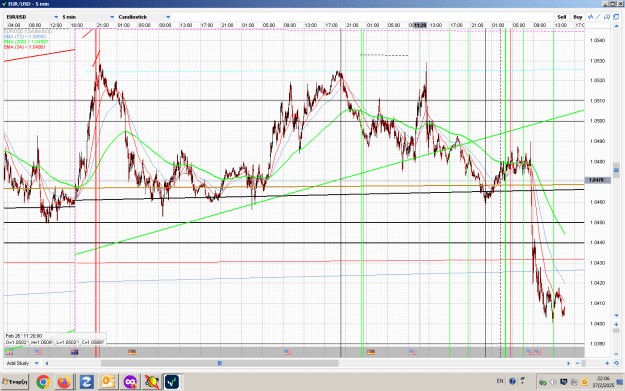
Task: Click the detach chart window icon
Action: (616, 17)
